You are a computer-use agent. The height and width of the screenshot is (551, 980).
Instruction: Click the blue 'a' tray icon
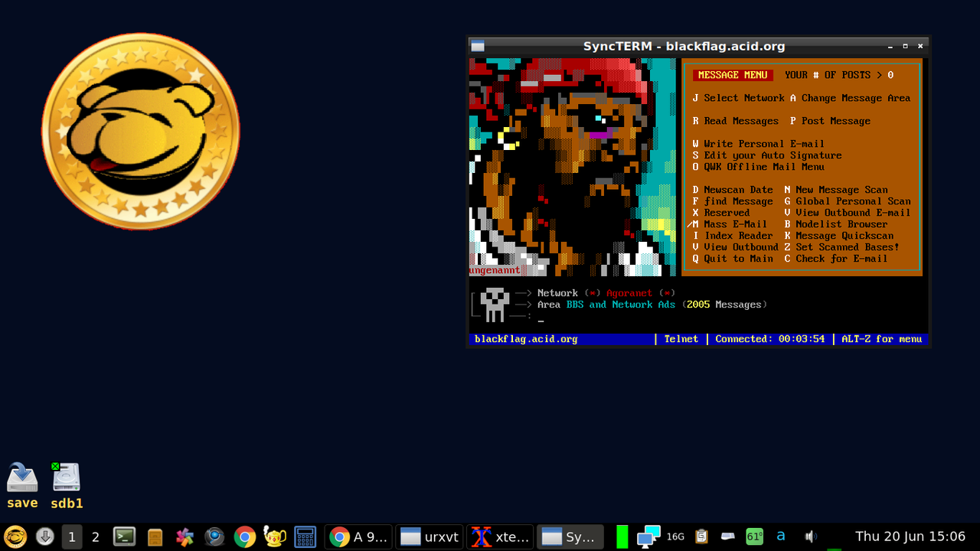pyautogui.click(x=781, y=536)
